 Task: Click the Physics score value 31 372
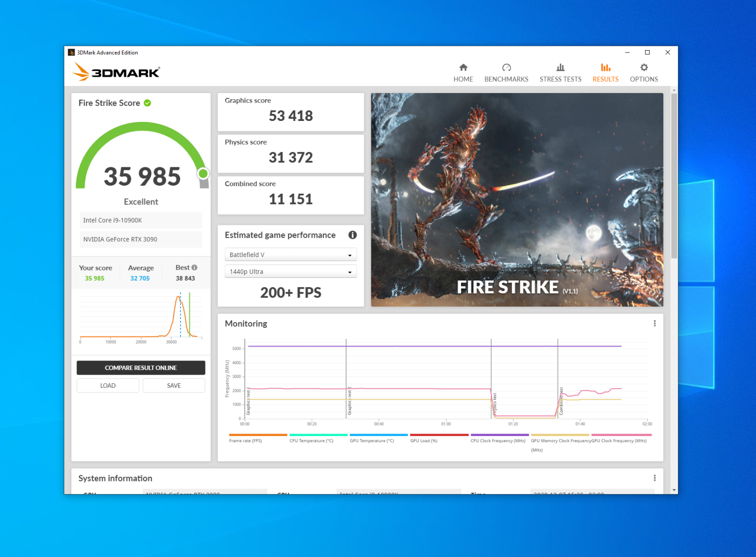click(x=291, y=157)
